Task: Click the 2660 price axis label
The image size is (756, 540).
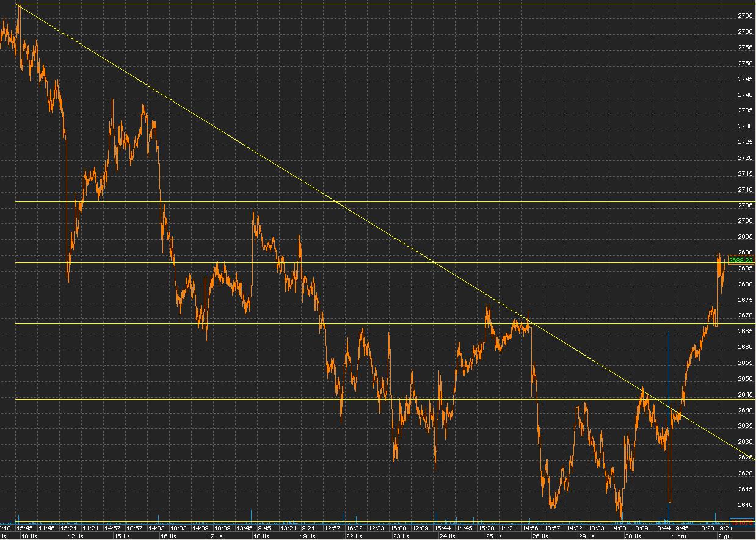Action: coord(745,347)
